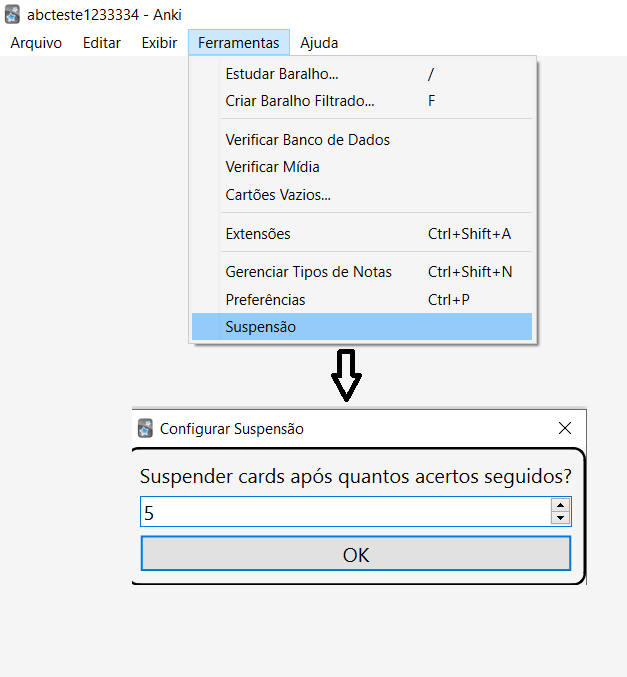Open the Editar menu
627x677 pixels.
[x=102, y=43]
